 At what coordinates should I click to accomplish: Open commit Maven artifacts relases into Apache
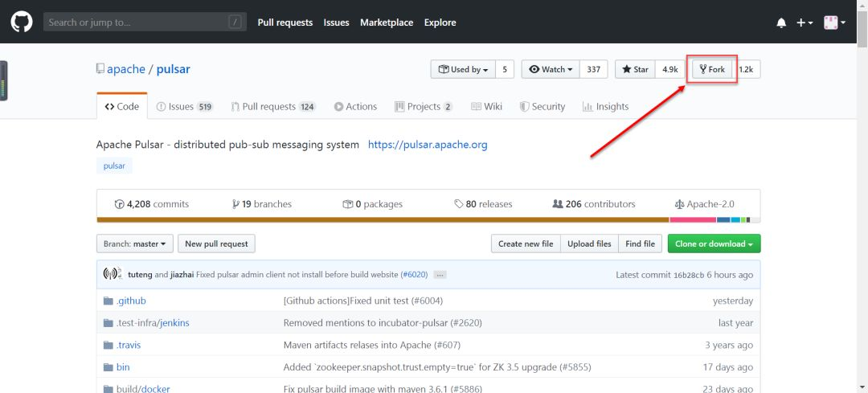(372, 345)
